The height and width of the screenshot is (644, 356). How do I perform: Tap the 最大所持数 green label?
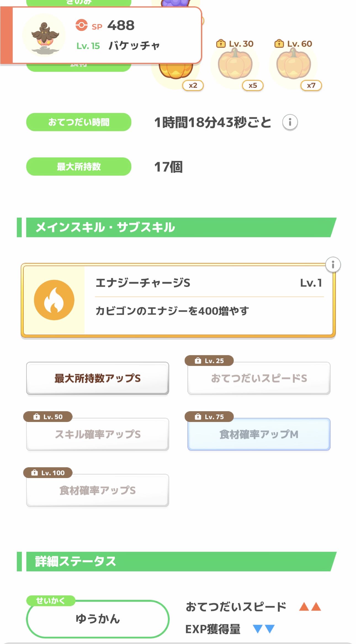79,167
